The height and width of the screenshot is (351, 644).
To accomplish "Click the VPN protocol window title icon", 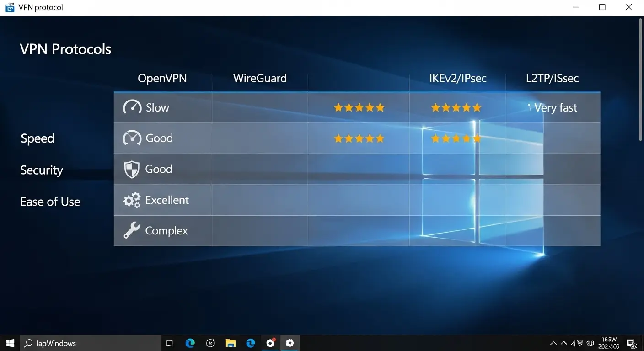I will click(x=10, y=7).
